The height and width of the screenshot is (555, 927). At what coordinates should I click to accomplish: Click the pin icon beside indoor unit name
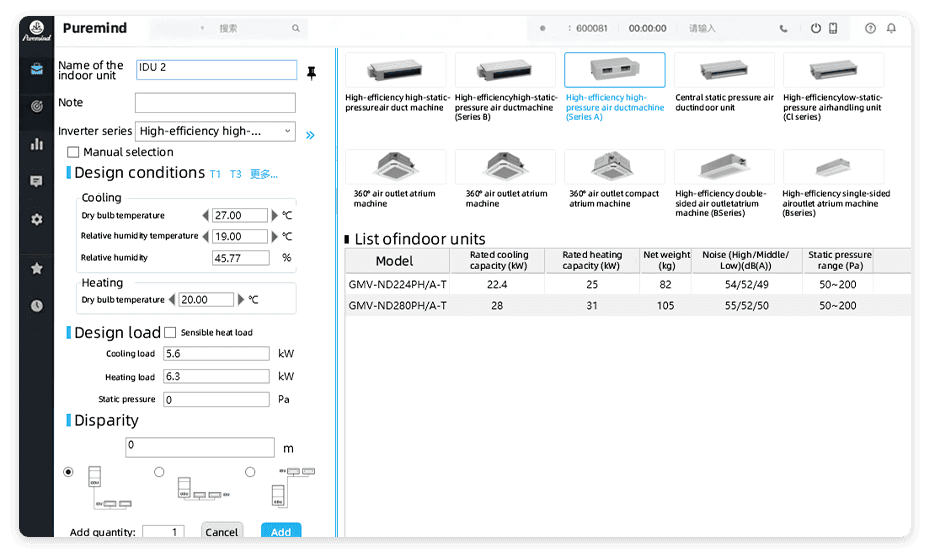coord(311,73)
